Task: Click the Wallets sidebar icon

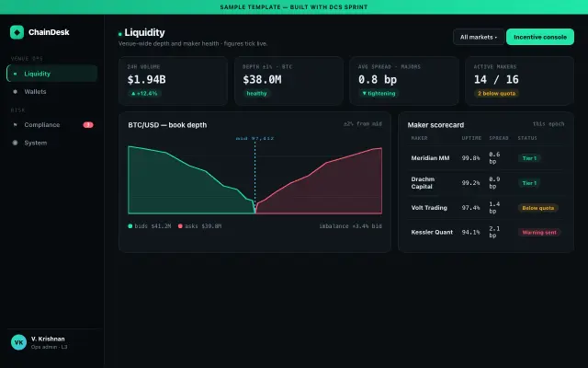Action: (x=15, y=92)
